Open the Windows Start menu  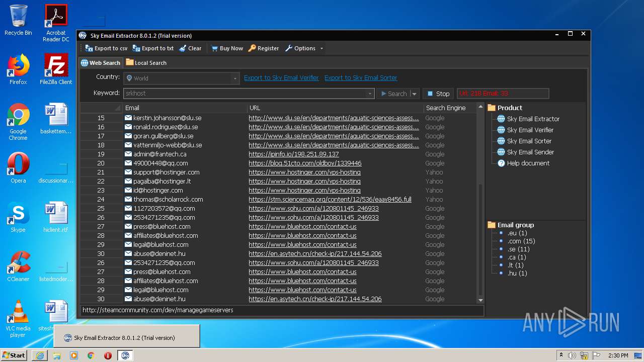point(14,355)
